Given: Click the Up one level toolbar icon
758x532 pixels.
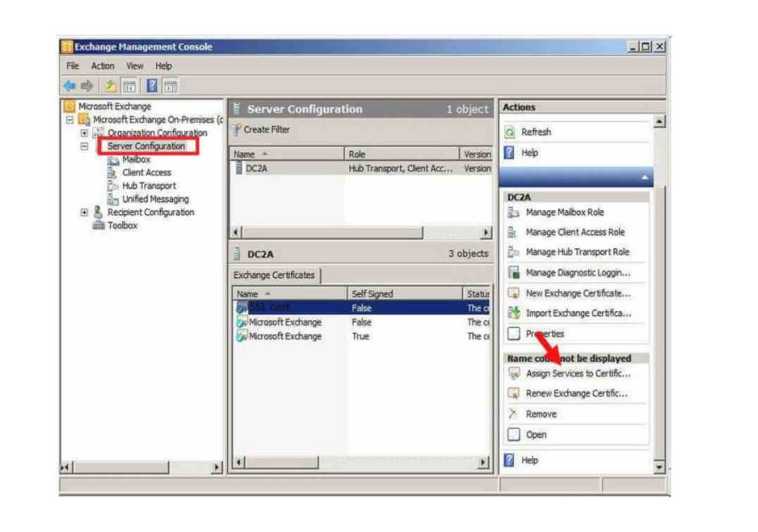Looking at the screenshot, I should point(111,86).
